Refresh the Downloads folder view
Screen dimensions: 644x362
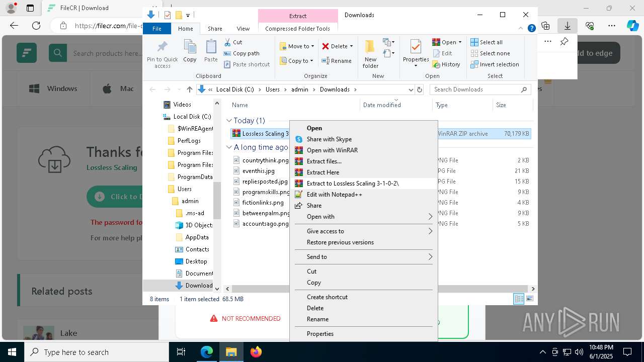click(420, 89)
